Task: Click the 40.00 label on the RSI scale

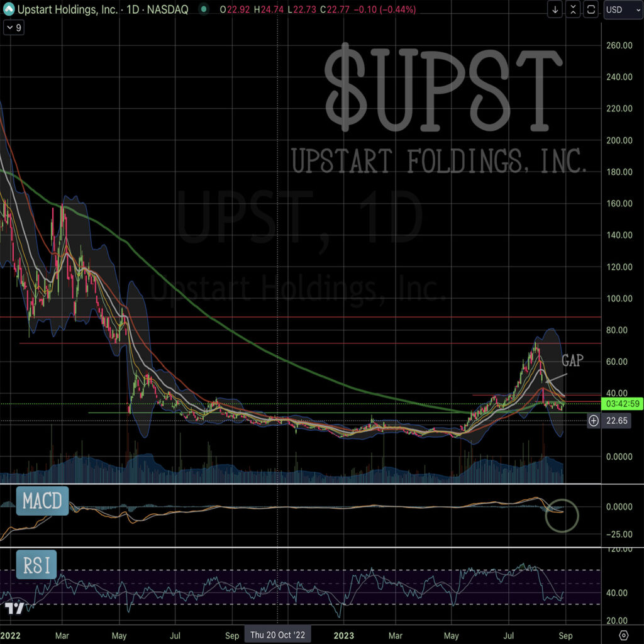Action: point(618,593)
